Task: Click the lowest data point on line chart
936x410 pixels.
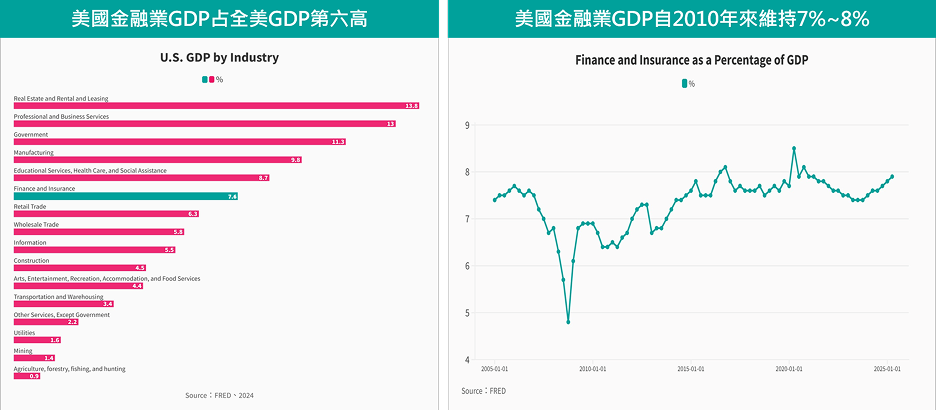Action: click(x=568, y=322)
